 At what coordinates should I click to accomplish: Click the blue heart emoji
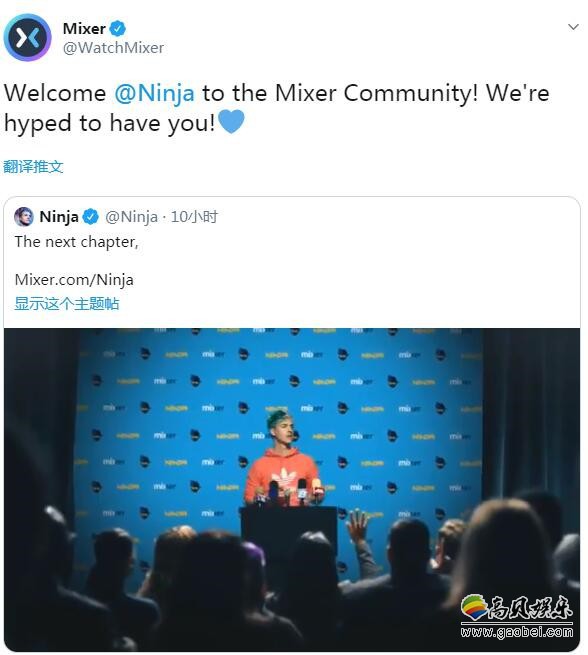click(x=231, y=122)
